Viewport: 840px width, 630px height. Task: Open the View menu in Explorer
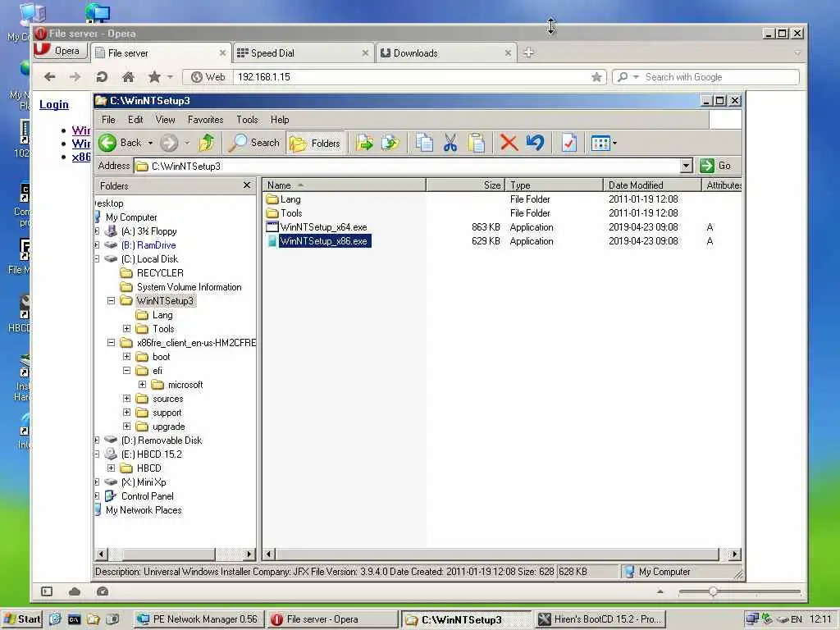pos(165,120)
